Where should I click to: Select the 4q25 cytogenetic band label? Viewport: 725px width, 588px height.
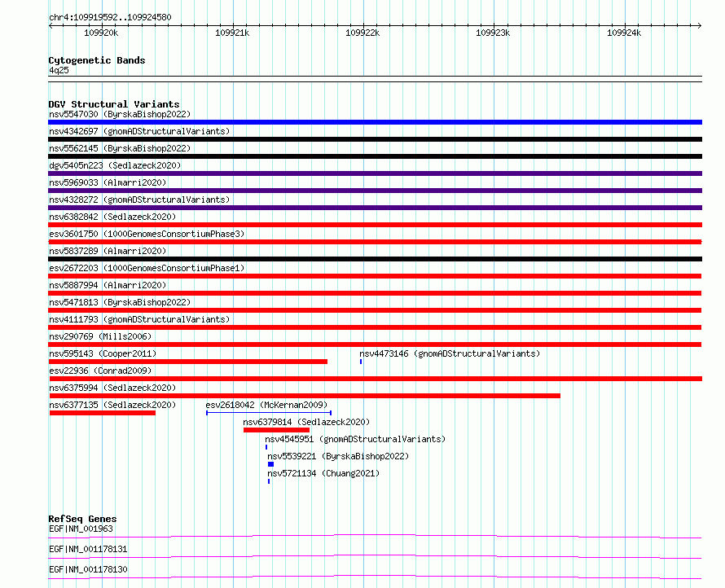coord(59,70)
